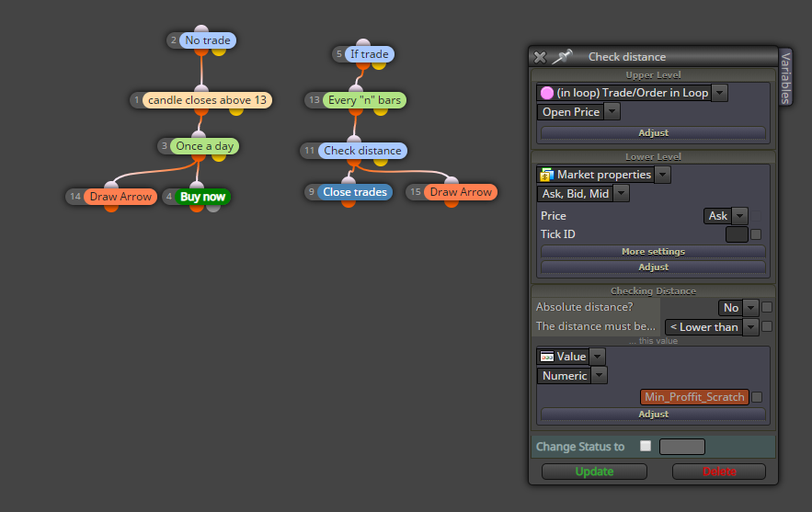Expand the Lower than comparison dropdown

750,326
